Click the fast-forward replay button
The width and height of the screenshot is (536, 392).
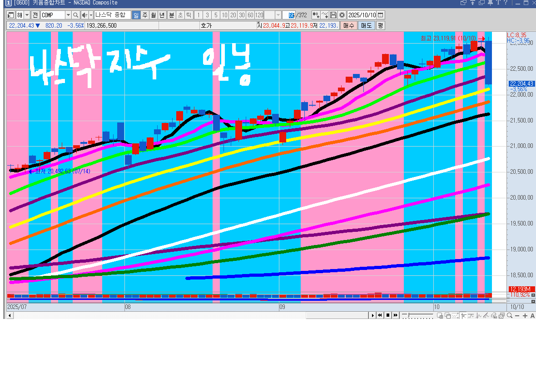point(395,315)
